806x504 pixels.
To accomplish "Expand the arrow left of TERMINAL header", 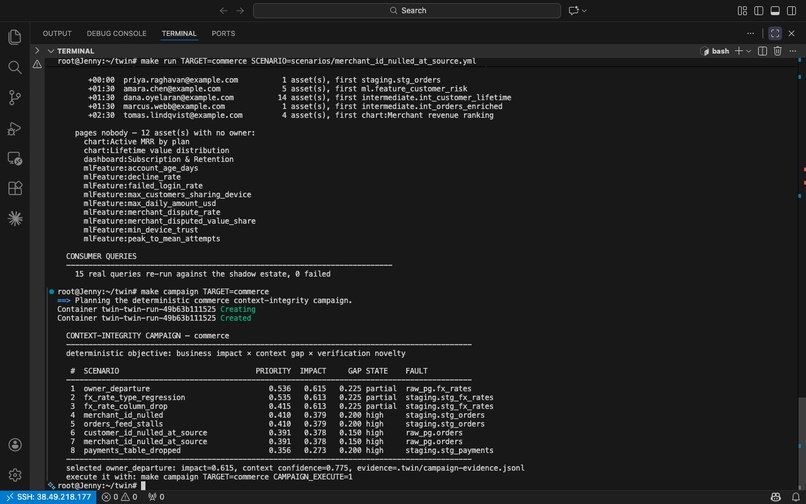I will 37,50.
